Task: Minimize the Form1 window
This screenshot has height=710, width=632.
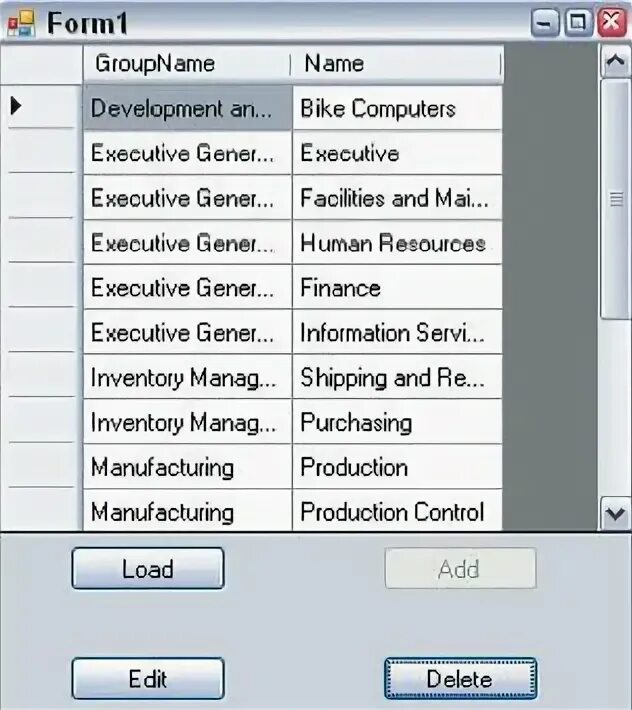Action: pos(545,23)
